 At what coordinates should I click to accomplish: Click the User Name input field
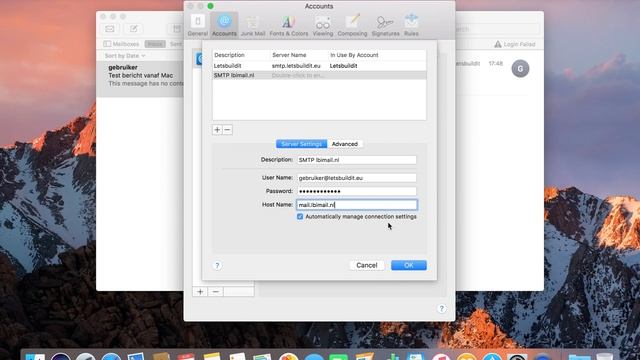click(356, 178)
